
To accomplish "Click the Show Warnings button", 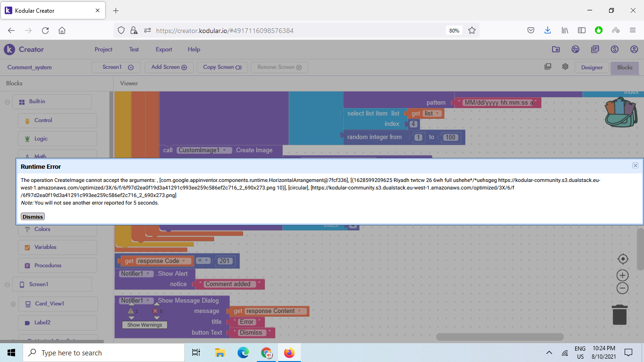I will pyautogui.click(x=145, y=325).
